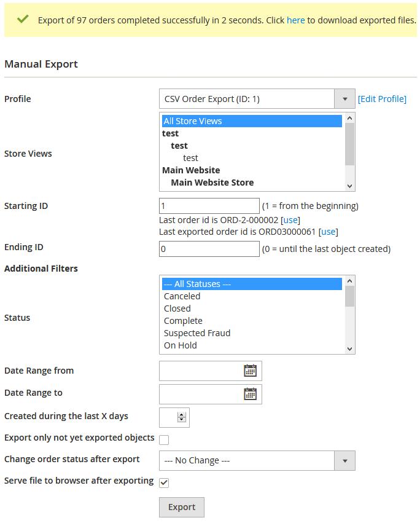
Task: Click the Status list scroll-up arrow
Action: pyautogui.click(x=349, y=281)
